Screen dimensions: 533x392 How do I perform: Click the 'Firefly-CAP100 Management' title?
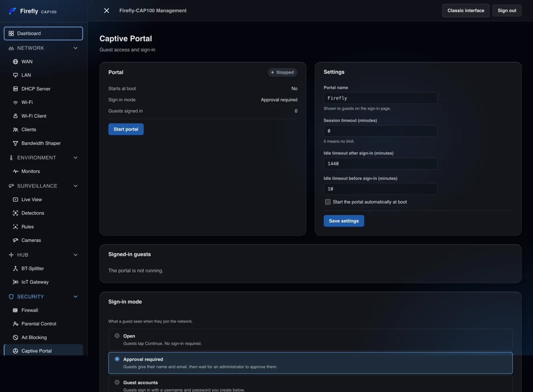click(x=153, y=11)
